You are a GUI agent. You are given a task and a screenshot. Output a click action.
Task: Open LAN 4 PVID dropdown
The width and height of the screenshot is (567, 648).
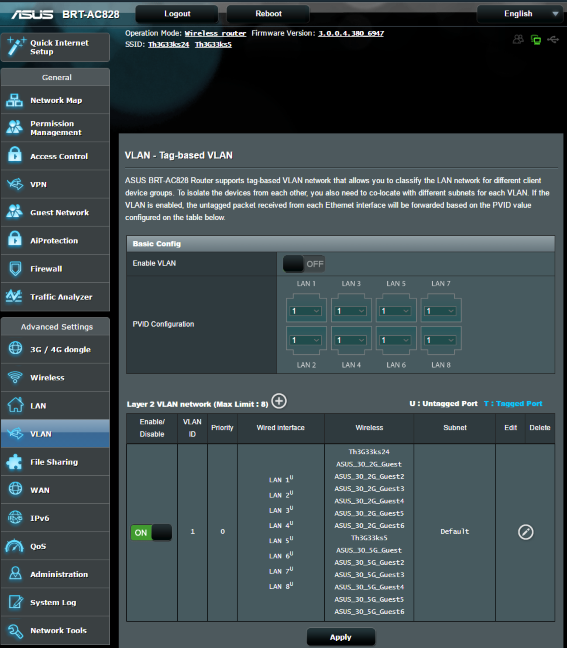pos(350,340)
